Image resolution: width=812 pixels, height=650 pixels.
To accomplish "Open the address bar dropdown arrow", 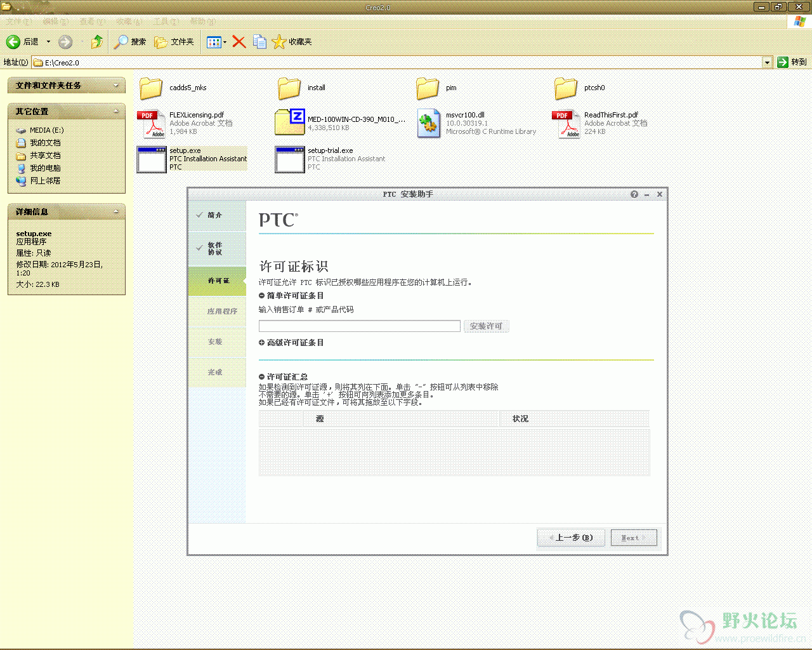I will (767, 62).
